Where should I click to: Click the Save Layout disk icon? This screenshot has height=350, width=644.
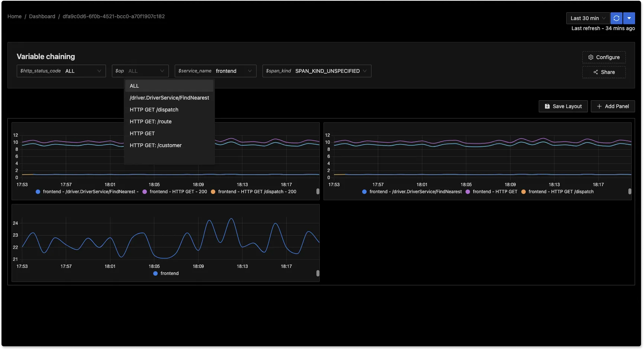pyautogui.click(x=547, y=106)
